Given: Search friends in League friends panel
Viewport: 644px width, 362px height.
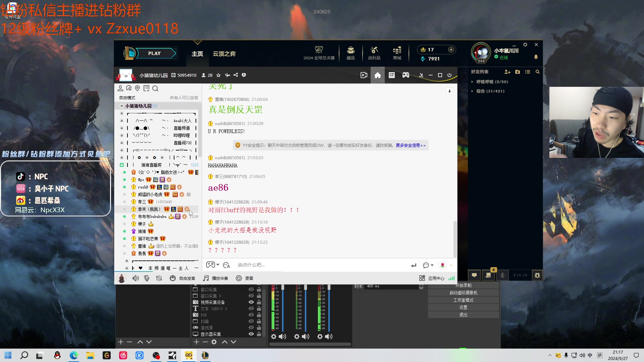Looking at the screenshot, I should click(537, 72).
